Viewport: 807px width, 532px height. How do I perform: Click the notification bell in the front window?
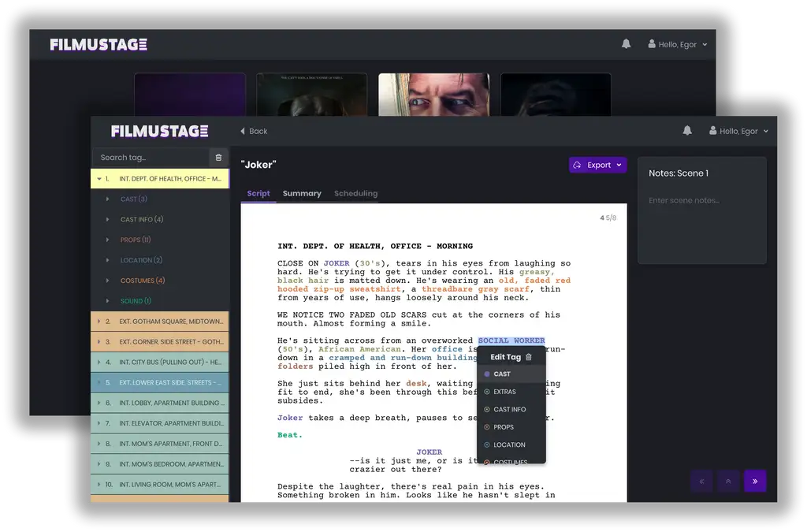coord(687,131)
